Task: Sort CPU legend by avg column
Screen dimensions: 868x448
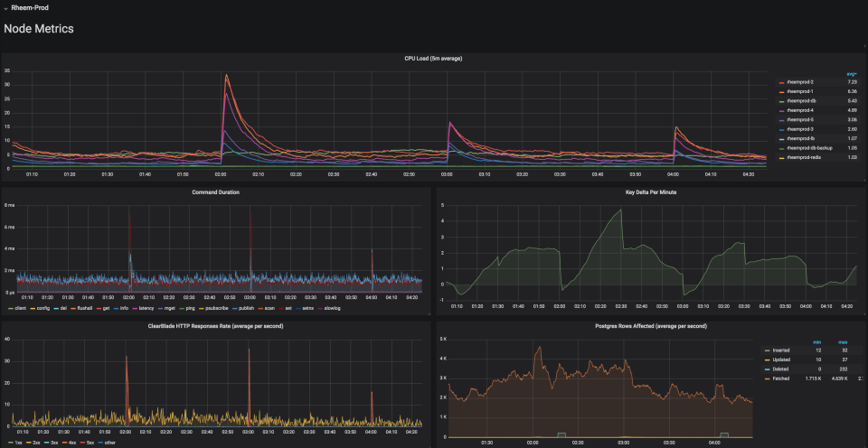Action: (x=852, y=73)
